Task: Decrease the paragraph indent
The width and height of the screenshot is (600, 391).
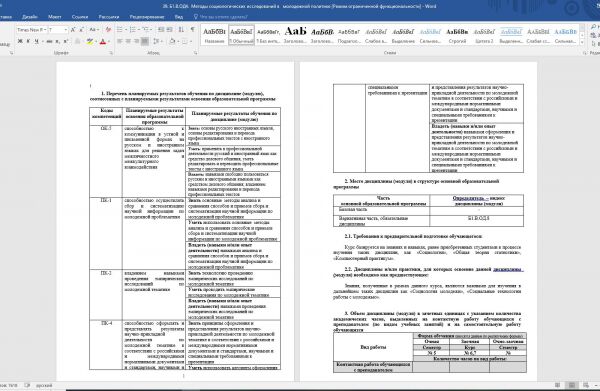Action: [161, 29]
